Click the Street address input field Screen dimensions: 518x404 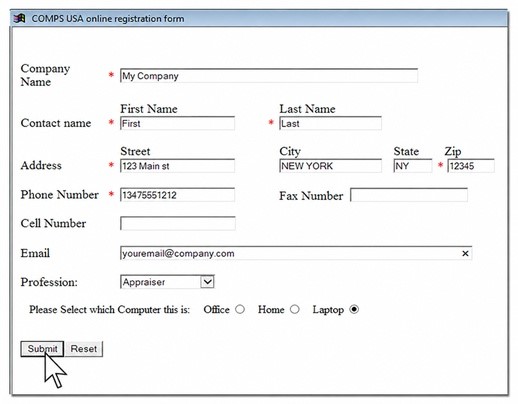177,166
